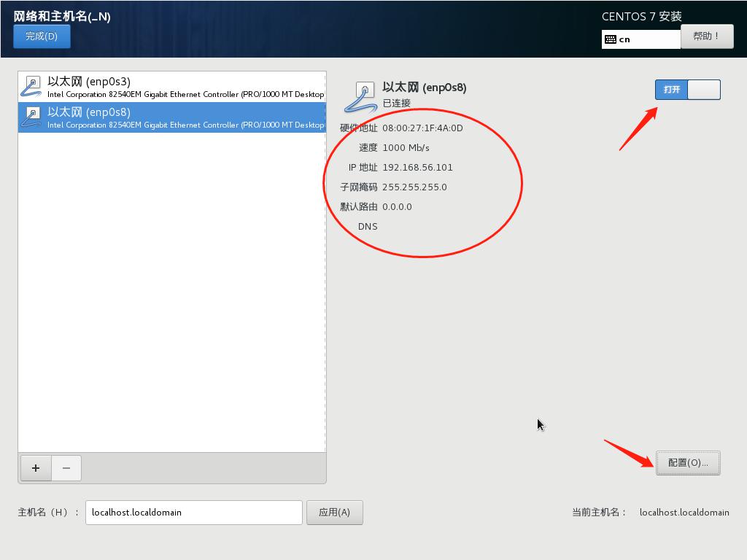This screenshot has width=747, height=560.
Task: Click the CENTOS 7 安装 heading
Action: pos(642,16)
